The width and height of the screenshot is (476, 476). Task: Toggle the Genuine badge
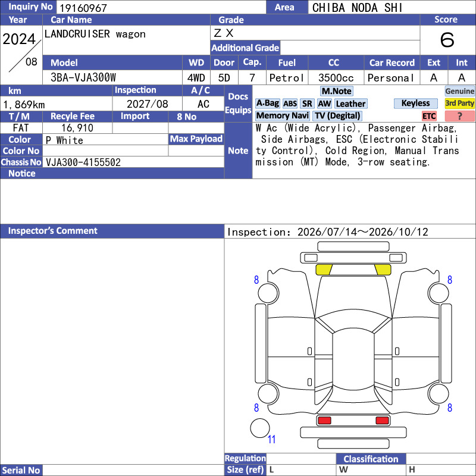(x=459, y=91)
